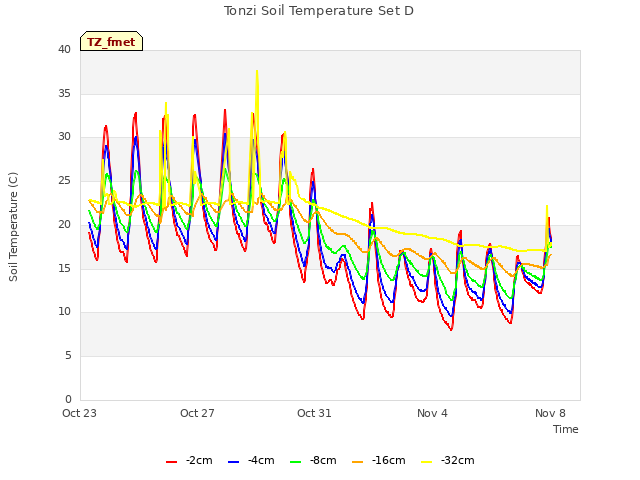This screenshot has width=640, height=480.
Task: Toggle the -32cm legend entry
Action: point(447,461)
